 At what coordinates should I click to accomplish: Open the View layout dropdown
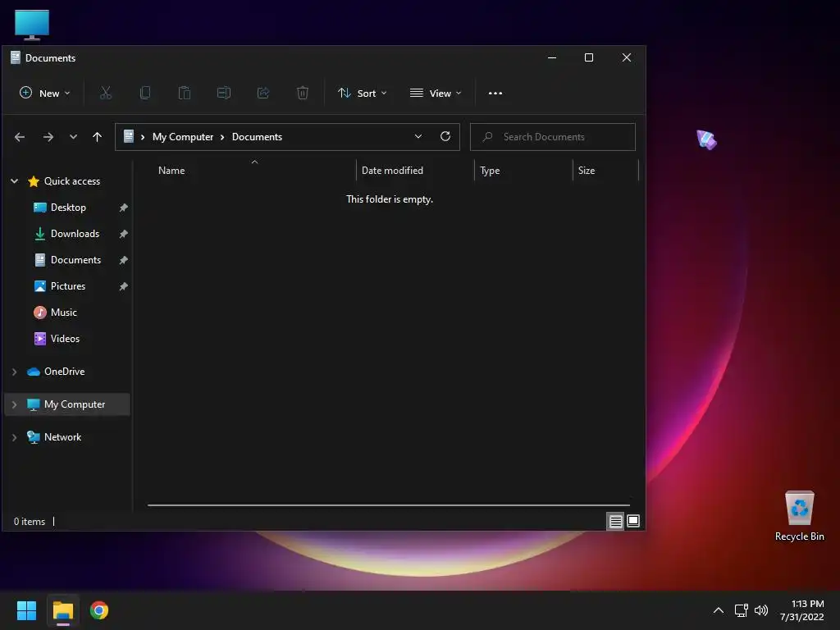435,94
